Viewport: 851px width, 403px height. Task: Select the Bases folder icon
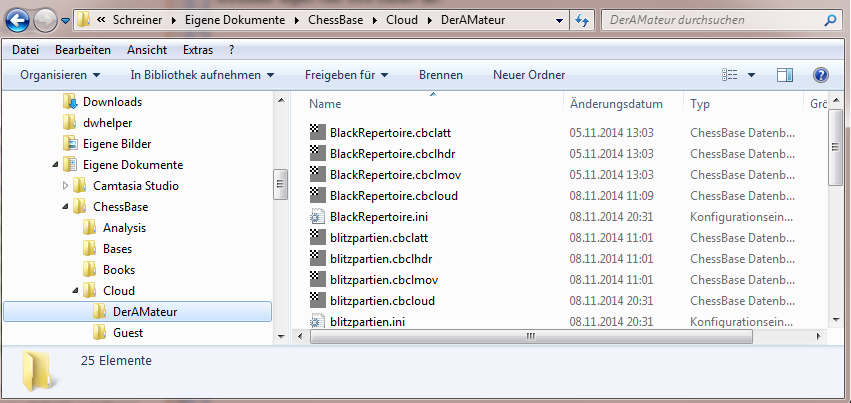click(x=90, y=248)
